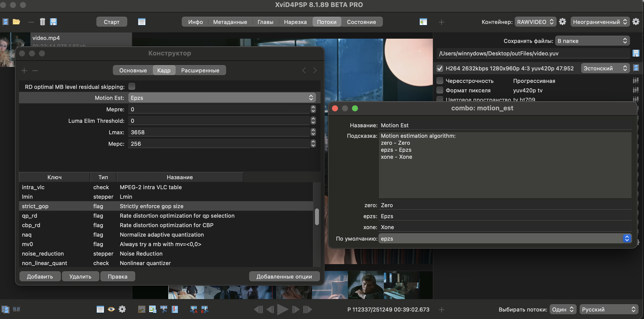Screen dimensions: 644x319
Task: Click the film icon beside Эстонский dropdown
Action: tap(636, 68)
